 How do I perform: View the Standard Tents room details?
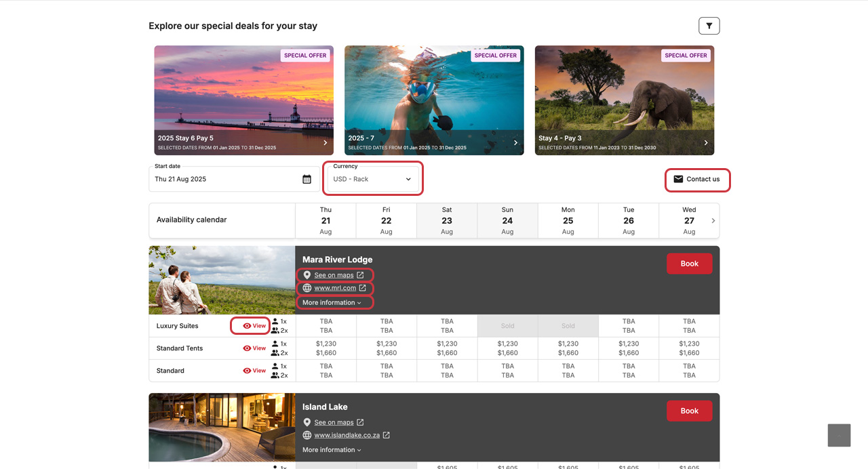point(254,348)
